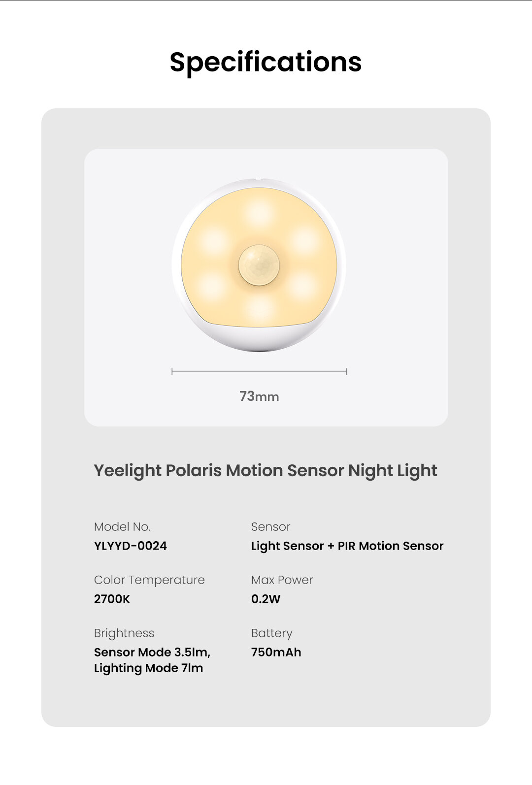Click the 73mm dimension label
Viewport: 532px width, 785px height.
click(259, 396)
